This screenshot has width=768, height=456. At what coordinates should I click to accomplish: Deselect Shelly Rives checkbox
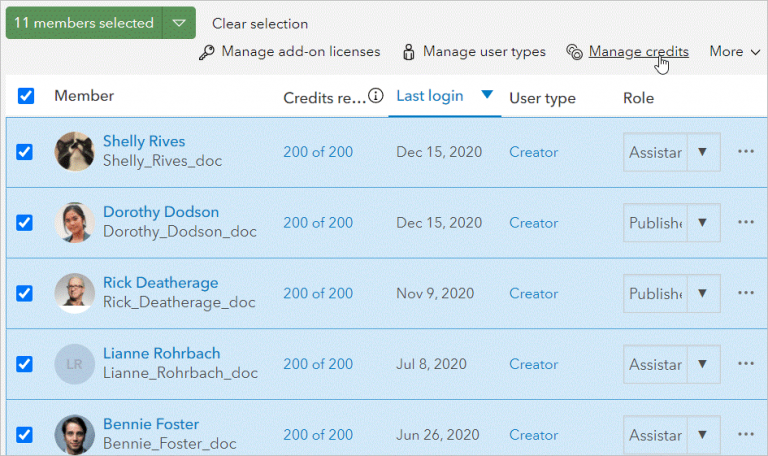point(25,152)
